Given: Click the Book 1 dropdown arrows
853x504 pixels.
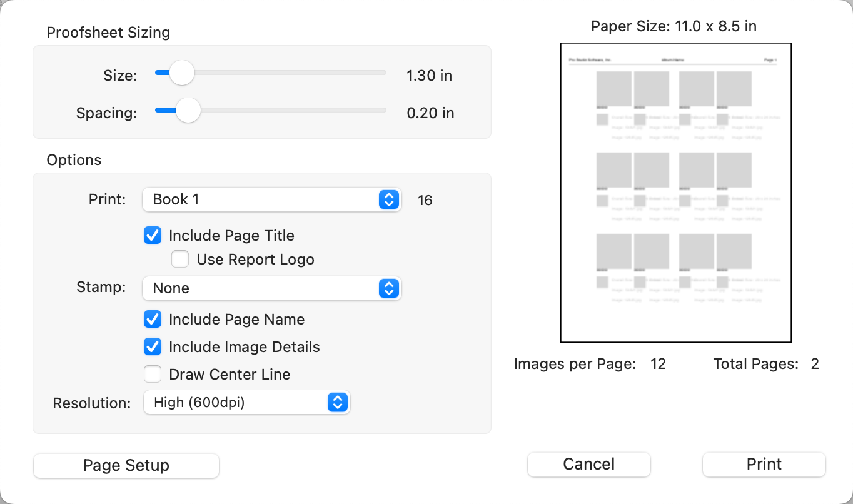Looking at the screenshot, I should click(x=389, y=200).
